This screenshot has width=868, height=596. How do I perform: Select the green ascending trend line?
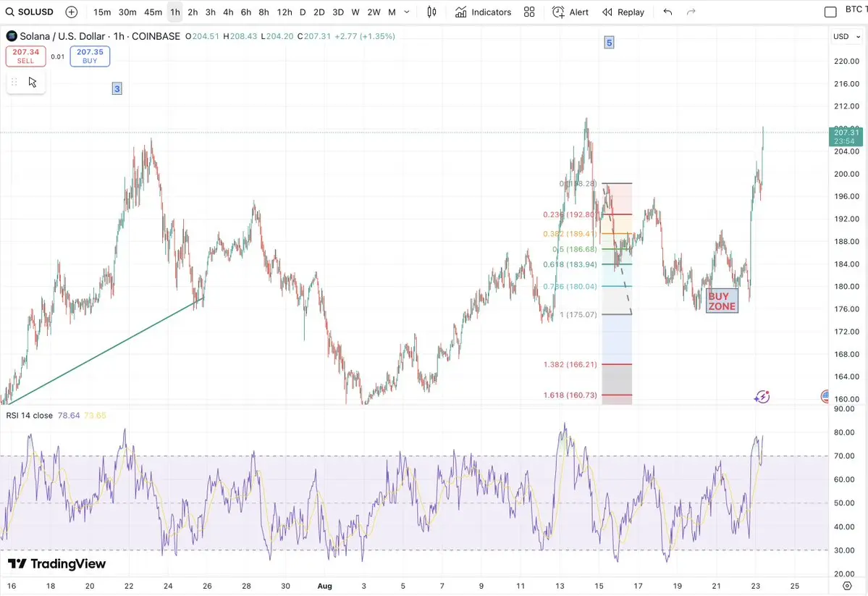click(x=105, y=351)
